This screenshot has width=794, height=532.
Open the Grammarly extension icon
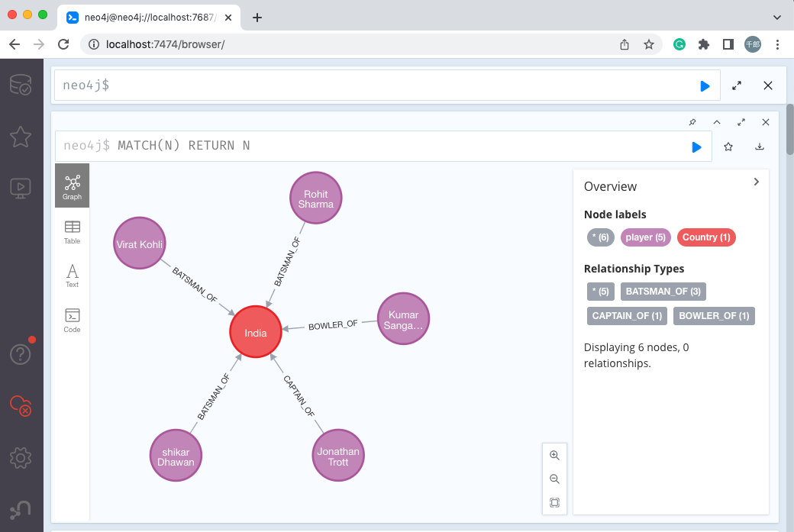pyautogui.click(x=679, y=44)
